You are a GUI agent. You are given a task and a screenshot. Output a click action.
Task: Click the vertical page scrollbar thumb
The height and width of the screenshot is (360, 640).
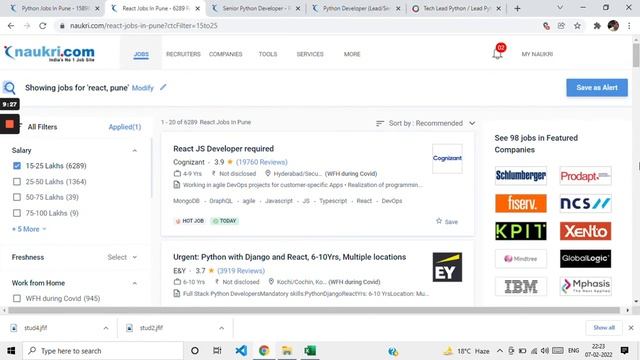[636, 55]
